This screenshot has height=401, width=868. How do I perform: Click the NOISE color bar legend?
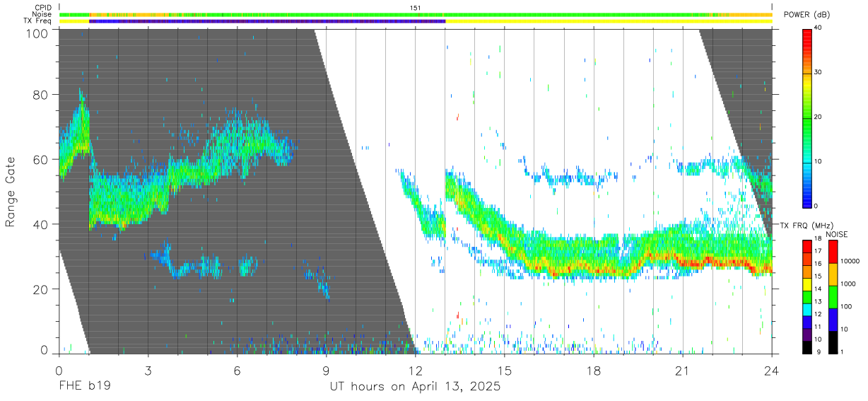tap(833, 296)
